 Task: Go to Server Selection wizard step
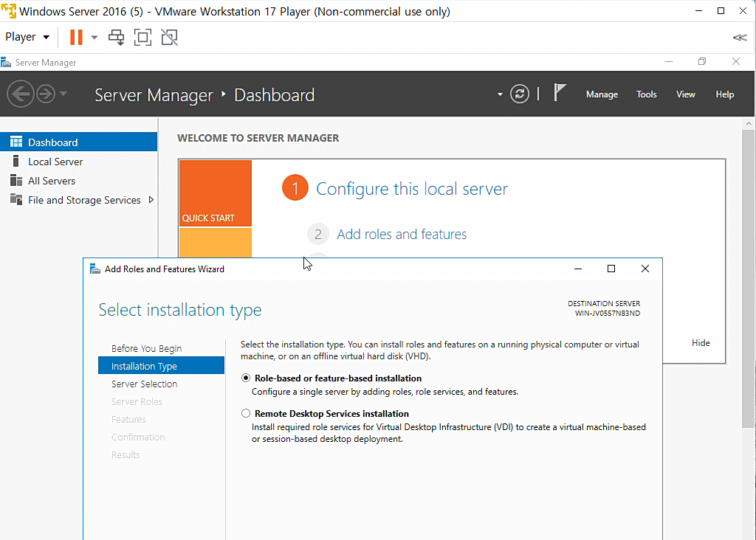(144, 384)
